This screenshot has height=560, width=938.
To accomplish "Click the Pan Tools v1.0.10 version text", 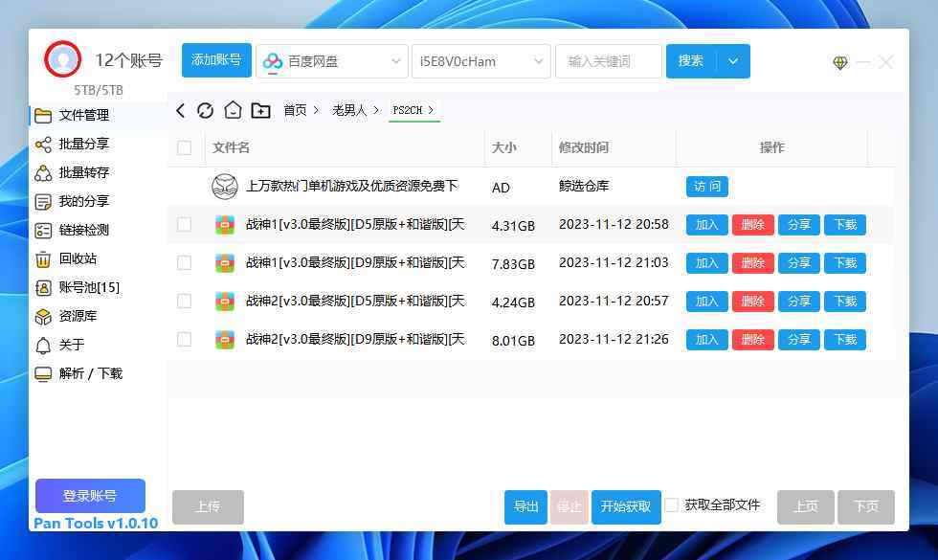I will 96,524.
